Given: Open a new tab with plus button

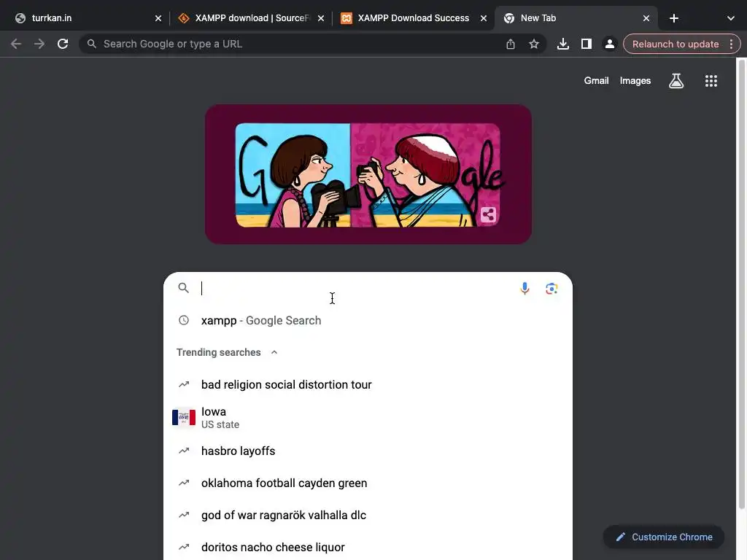Looking at the screenshot, I should coord(674,18).
